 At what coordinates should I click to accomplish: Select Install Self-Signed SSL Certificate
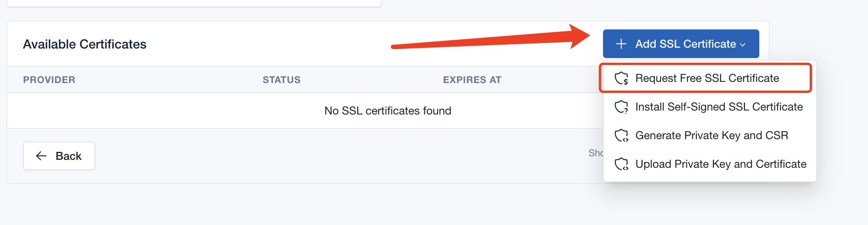click(719, 107)
